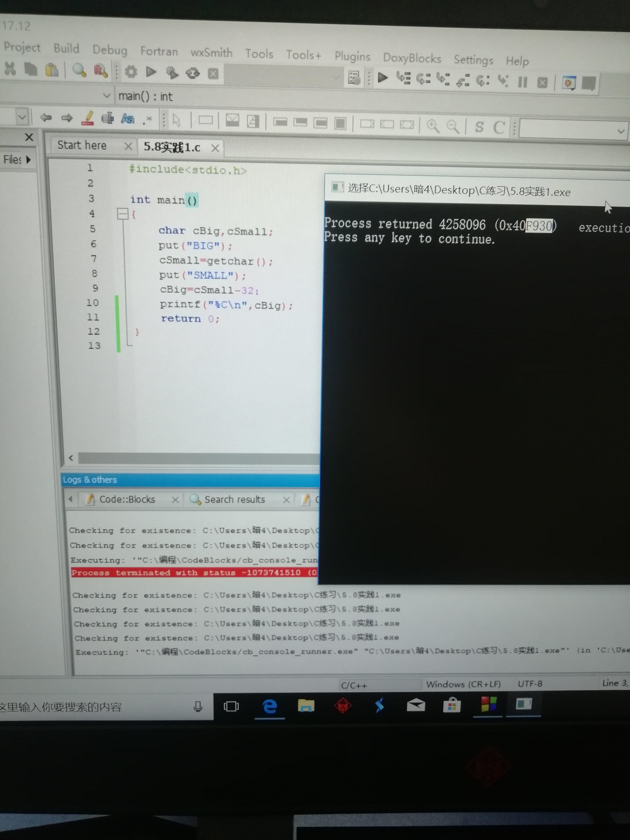Click the editor horizontal scrollbar

197,458
